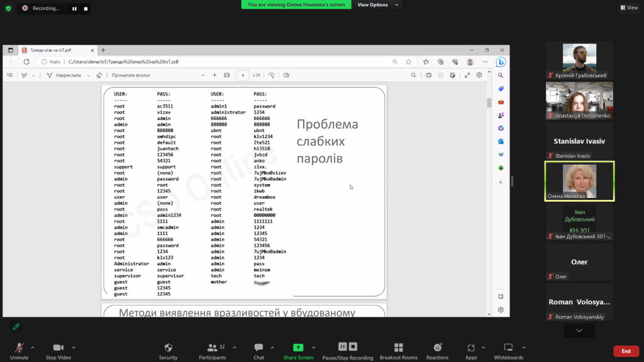Select Олена Немкова video thumbnail

(x=579, y=181)
